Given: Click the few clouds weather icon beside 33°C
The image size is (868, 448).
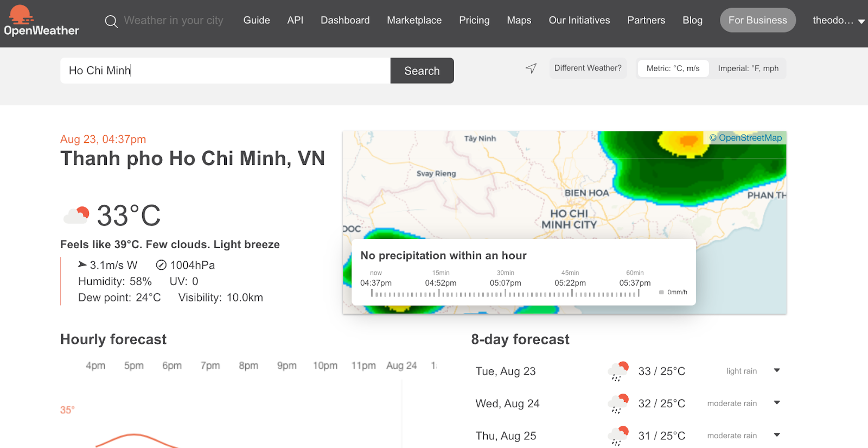Looking at the screenshot, I should pos(76,215).
